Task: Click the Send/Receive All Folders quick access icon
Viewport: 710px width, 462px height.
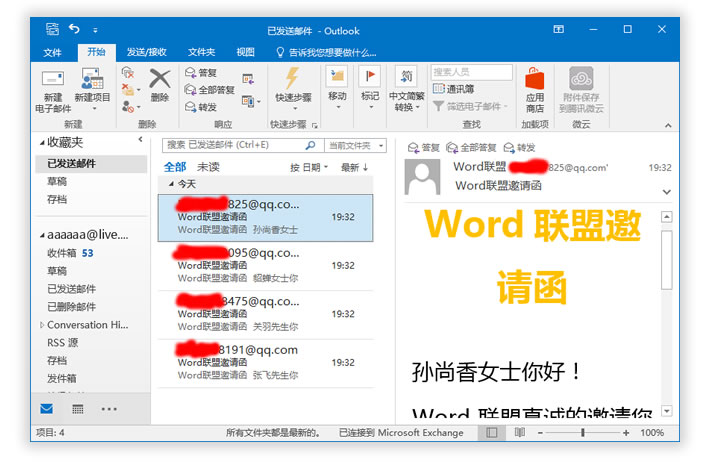Action: coord(53,29)
